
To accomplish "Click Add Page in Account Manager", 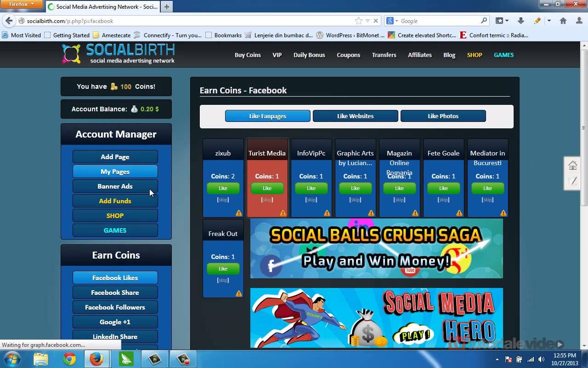I will point(115,157).
